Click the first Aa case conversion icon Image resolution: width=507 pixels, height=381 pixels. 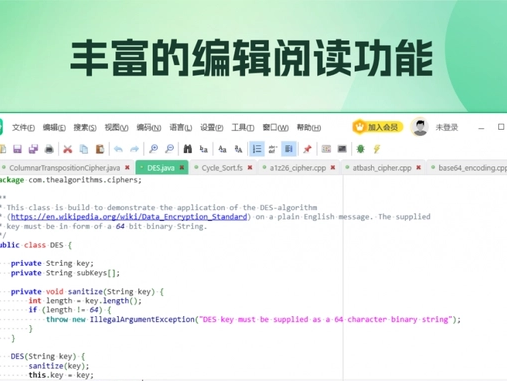(x=222, y=149)
